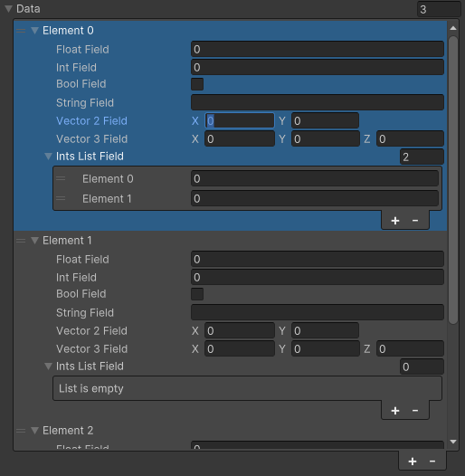Image resolution: width=465 pixels, height=476 pixels.
Task: Grab the drag handle of top-level Element 0
Action: pos(21,31)
